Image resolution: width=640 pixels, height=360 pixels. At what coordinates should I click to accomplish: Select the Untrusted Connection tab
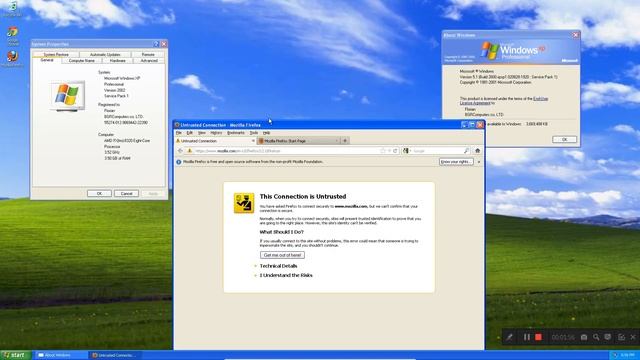(215, 141)
